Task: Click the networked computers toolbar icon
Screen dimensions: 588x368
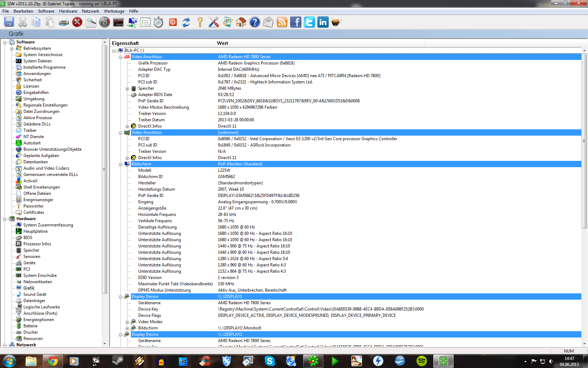Action: (132, 22)
